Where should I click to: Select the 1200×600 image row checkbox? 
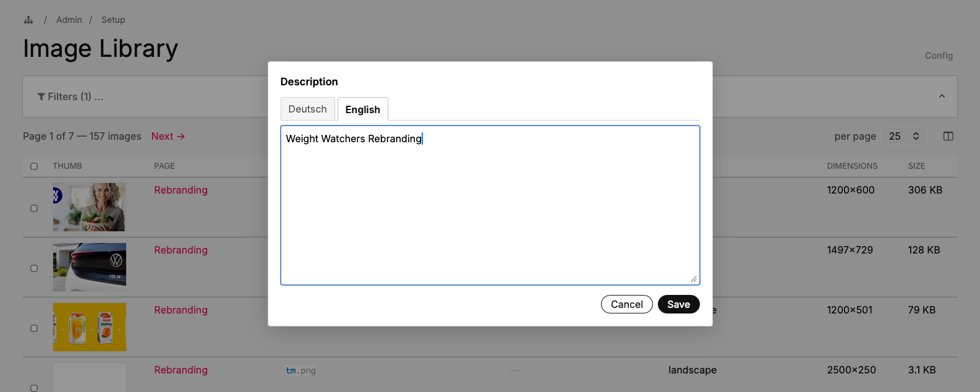pyautogui.click(x=34, y=208)
